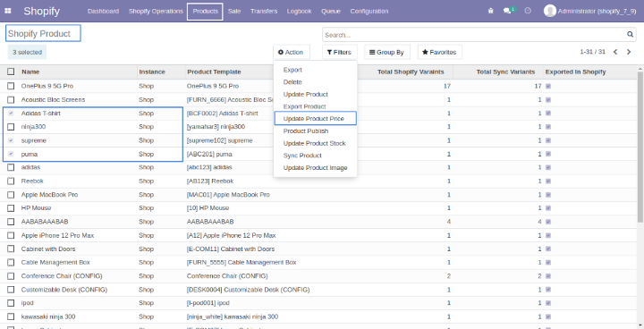Sort by Total Shopify Varaints header
The width and height of the screenshot is (644, 329).
click(x=411, y=72)
